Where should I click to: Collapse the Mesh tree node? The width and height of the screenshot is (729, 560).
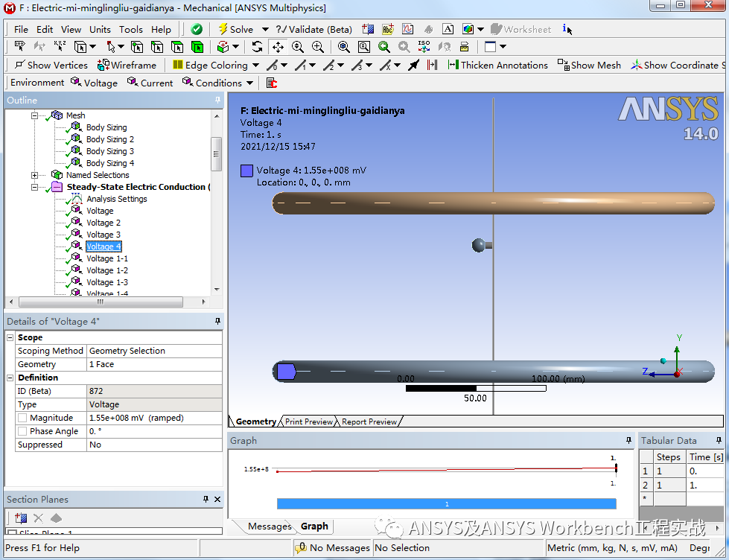tap(34, 115)
